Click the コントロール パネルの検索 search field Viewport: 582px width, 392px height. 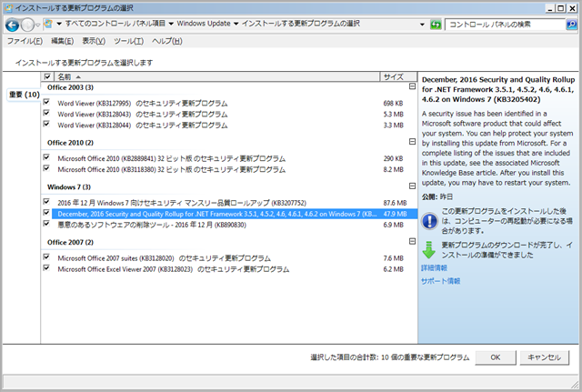pyautogui.click(x=506, y=25)
